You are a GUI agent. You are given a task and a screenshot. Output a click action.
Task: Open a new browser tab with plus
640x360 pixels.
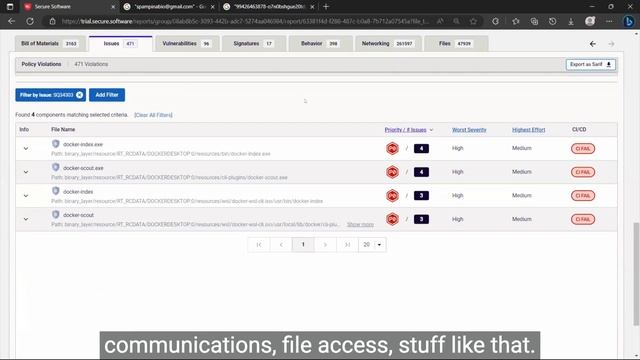coord(326,7)
